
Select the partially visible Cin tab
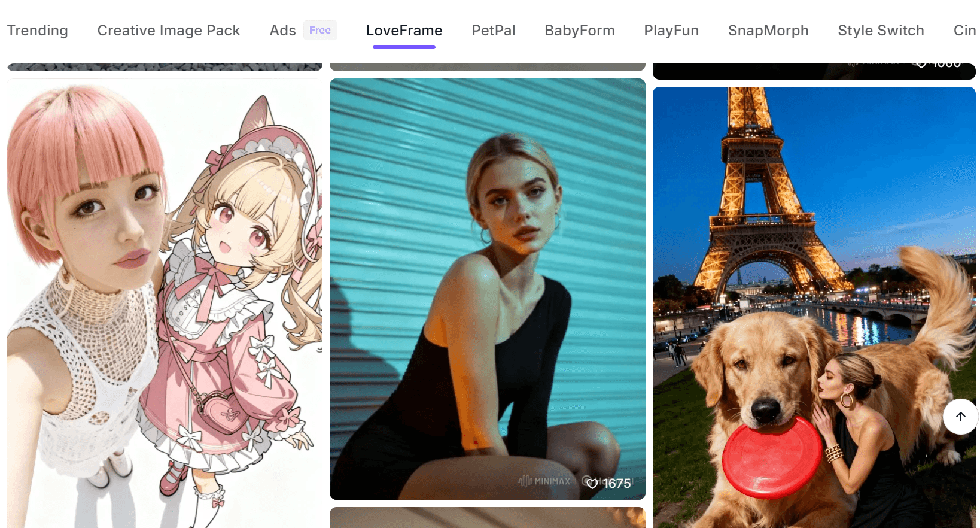[964, 31]
